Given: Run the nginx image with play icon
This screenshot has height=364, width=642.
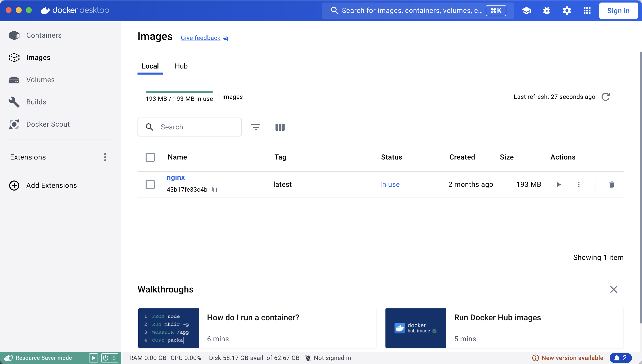Looking at the screenshot, I should tap(559, 185).
